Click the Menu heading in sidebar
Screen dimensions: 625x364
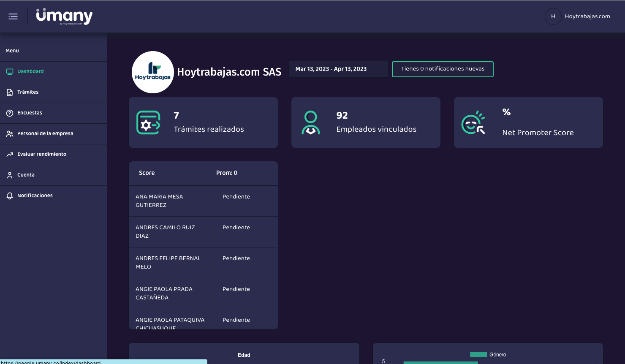[12, 51]
